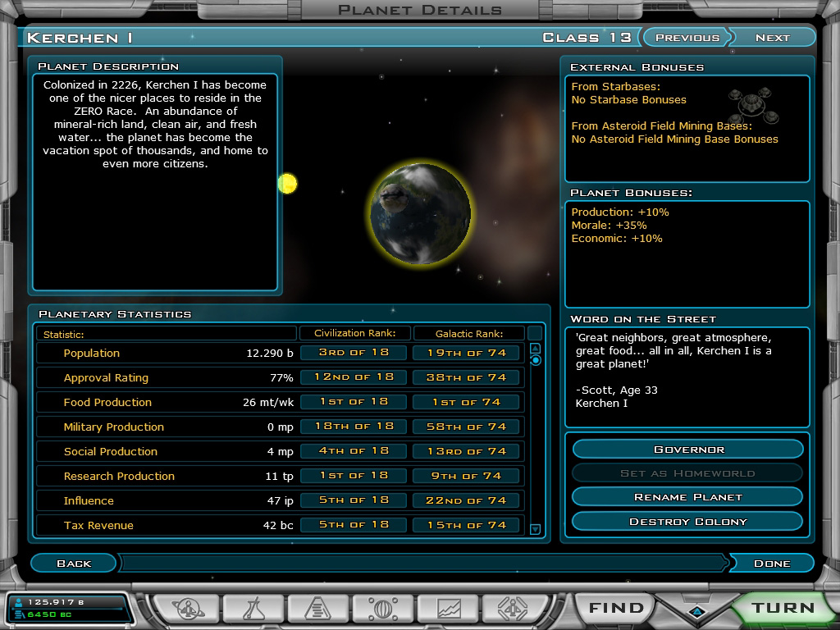Select the Social Production row
This screenshot has height=630, width=840.
pos(280,452)
